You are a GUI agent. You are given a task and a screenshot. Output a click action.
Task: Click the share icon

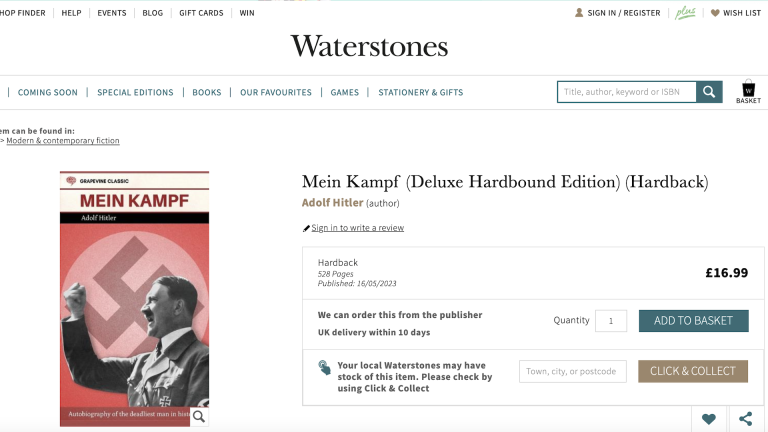(x=746, y=419)
